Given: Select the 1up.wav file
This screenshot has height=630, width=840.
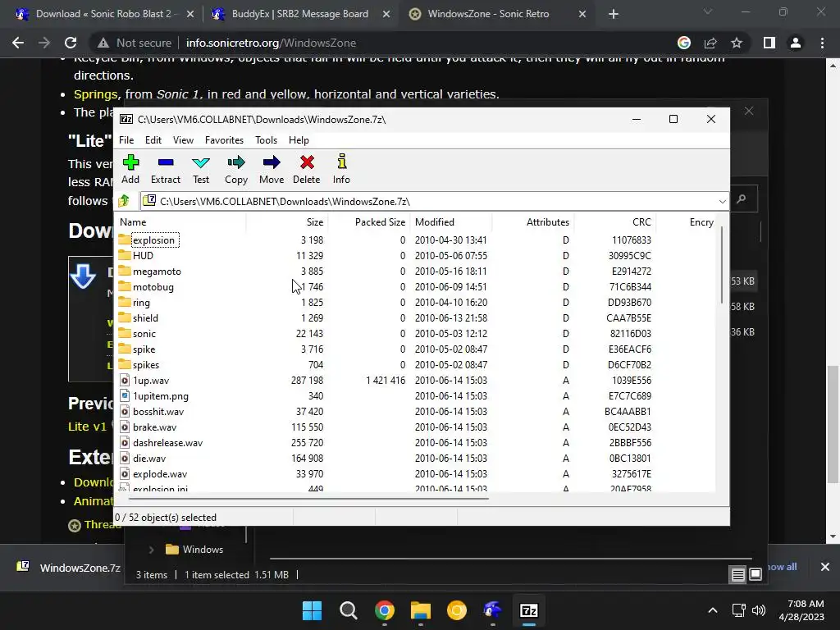Looking at the screenshot, I should tap(151, 381).
